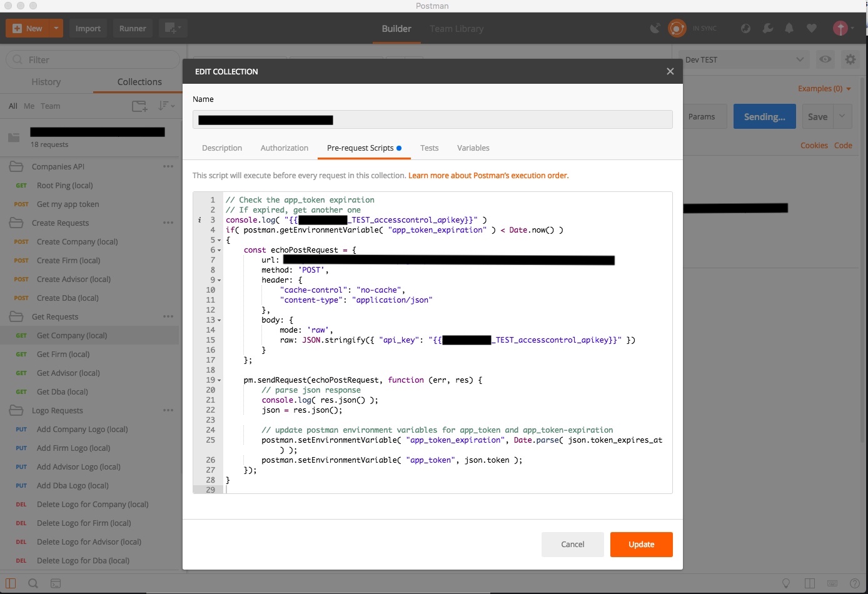
Task: Click the Import button
Action: 88,28
